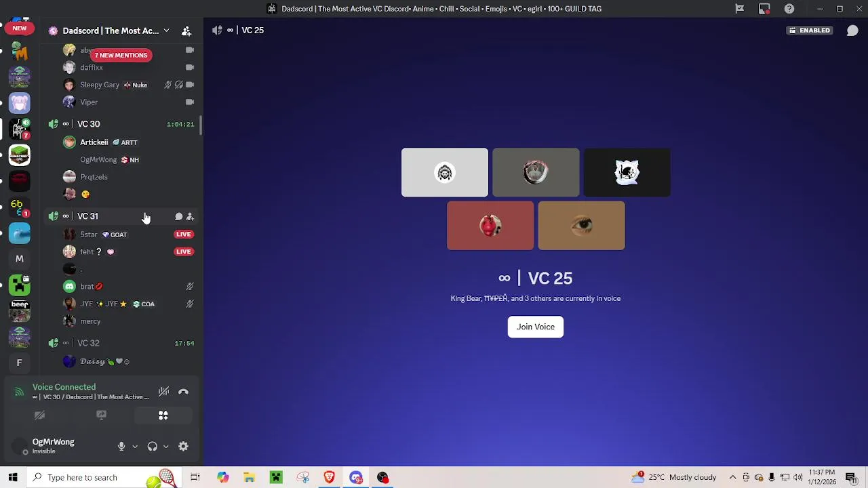Open the Inbox icon in title bar
The height and width of the screenshot is (488, 868).
pyautogui.click(x=764, y=9)
